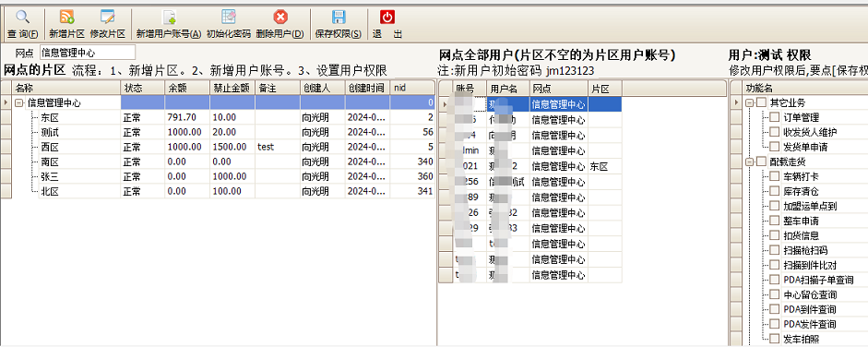Click the 退出 power icon
Screen dimensions: 868x347
[387, 17]
